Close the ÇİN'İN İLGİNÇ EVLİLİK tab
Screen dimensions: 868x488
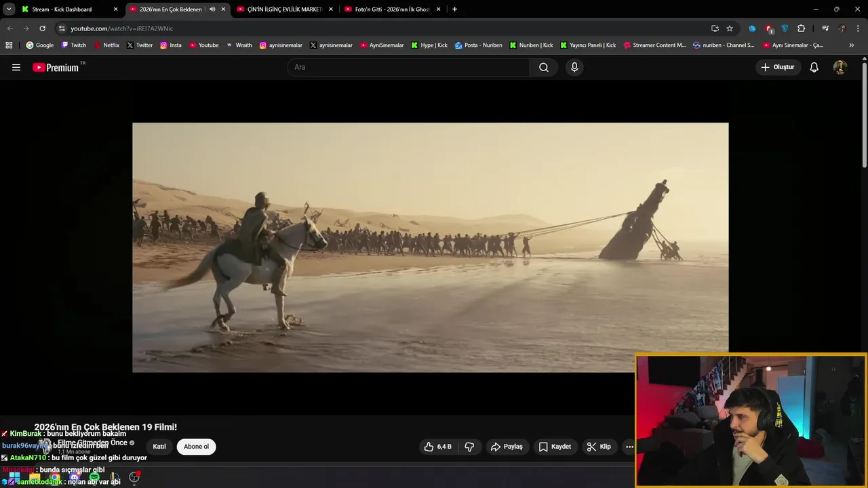pyautogui.click(x=331, y=9)
